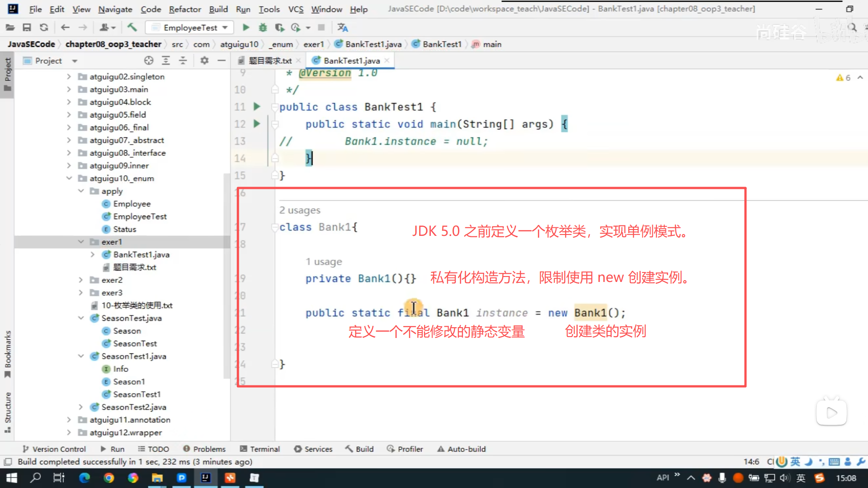Click the Build hammer icon
This screenshot has width=868, height=488.
click(x=132, y=28)
